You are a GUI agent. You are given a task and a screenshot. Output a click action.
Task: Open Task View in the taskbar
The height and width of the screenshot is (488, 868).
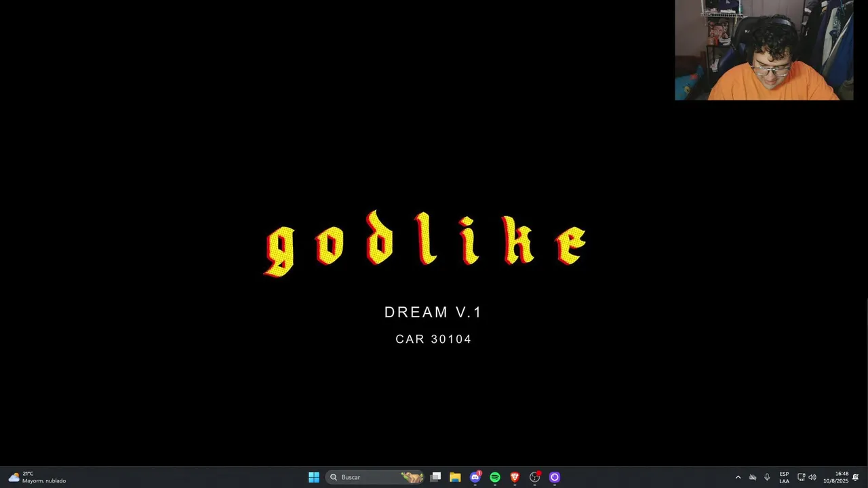coord(436,477)
